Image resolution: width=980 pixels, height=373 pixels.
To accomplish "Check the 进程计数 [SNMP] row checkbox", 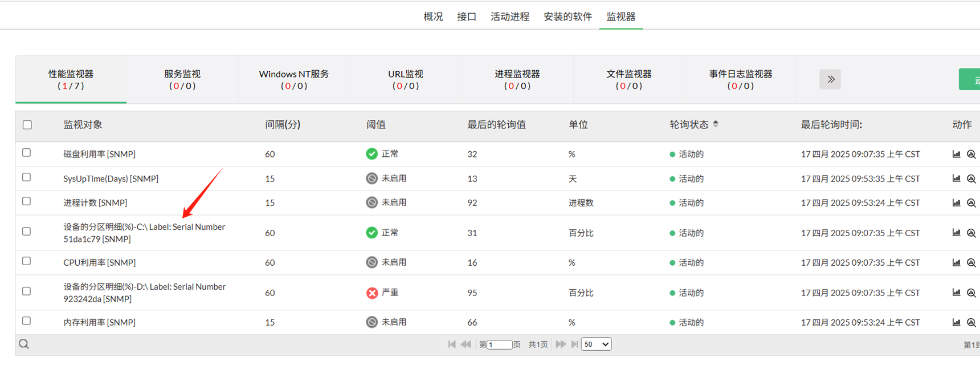I will pyautogui.click(x=27, y=201).
